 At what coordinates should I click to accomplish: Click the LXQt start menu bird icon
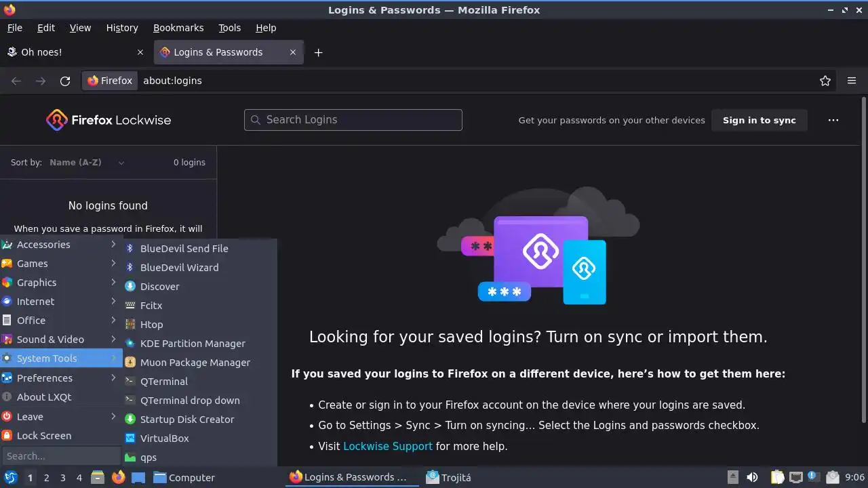click(10, 477)
